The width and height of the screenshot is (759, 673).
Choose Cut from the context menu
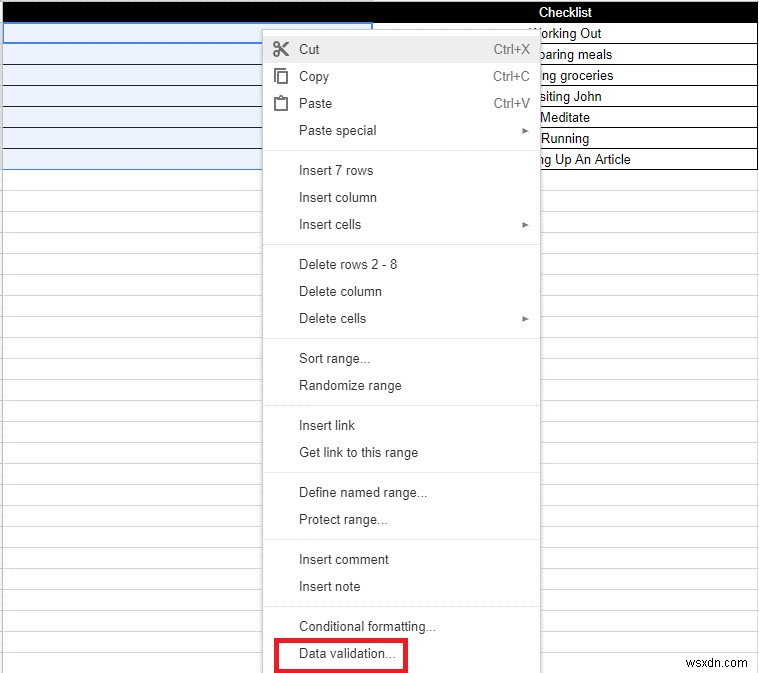(401, 49)
